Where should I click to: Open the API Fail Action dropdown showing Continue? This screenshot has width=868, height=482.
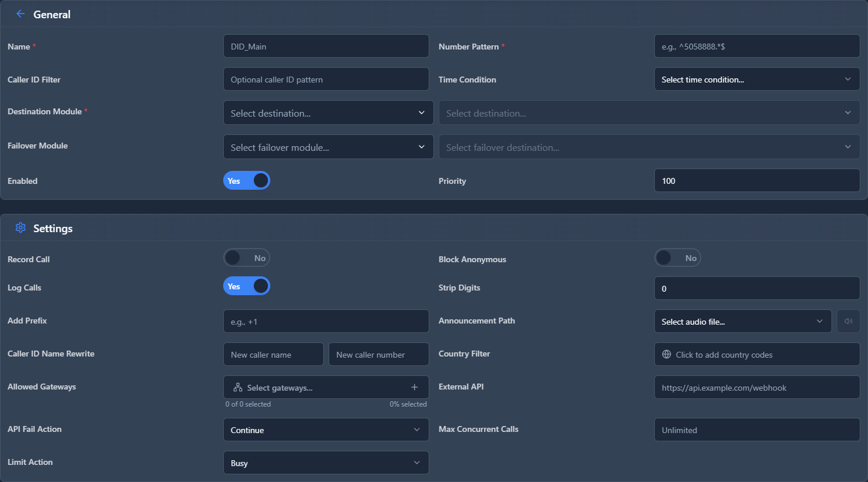[x=326, y=430]
